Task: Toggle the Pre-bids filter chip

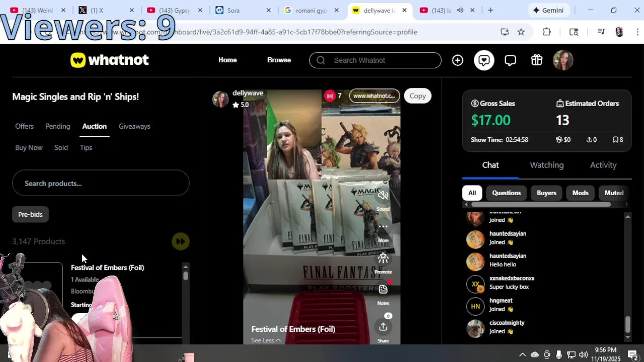Action: pos(30,214)
